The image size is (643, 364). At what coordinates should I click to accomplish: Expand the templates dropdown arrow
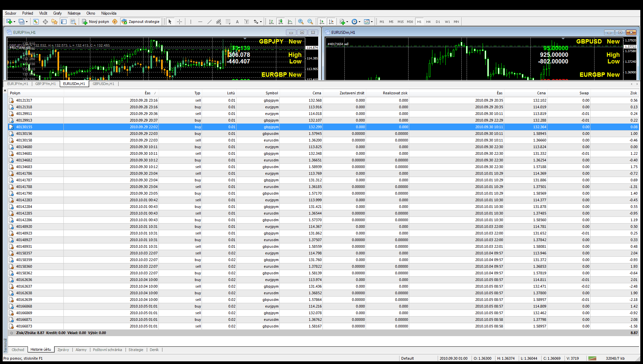click(372, 22)
